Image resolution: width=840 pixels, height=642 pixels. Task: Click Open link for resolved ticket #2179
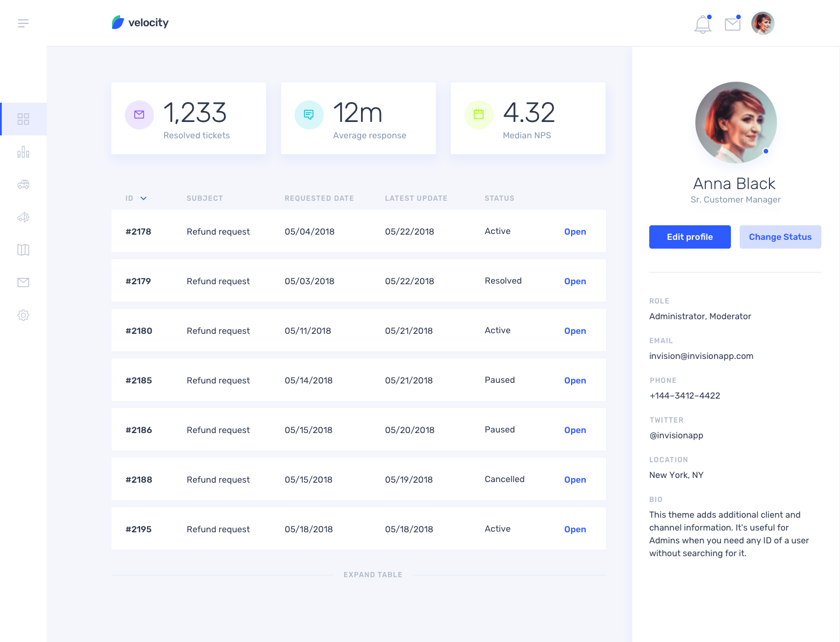tap(575, 281)
